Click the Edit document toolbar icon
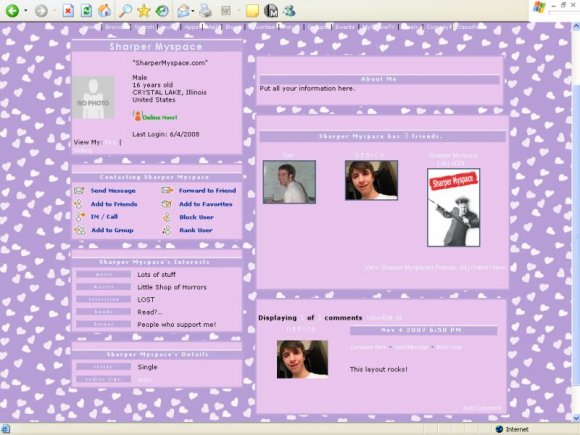 coord(226,10)
